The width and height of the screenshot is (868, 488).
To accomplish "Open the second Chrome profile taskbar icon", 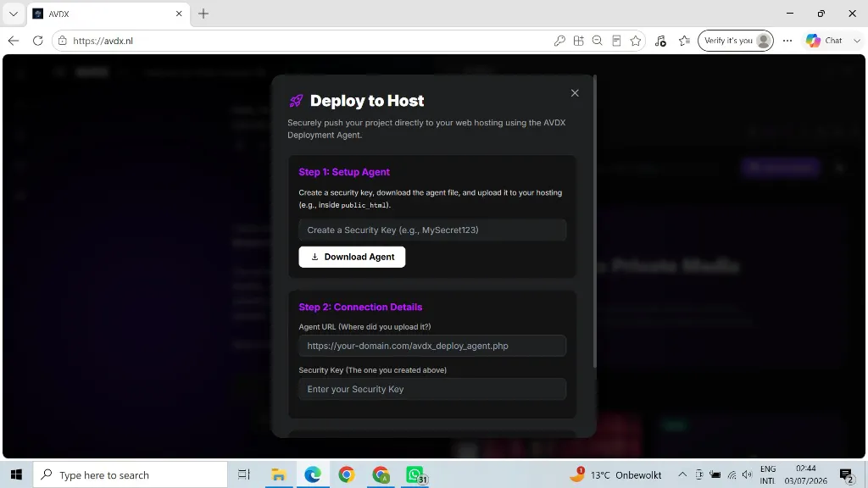I will click(x=381, y=474).
